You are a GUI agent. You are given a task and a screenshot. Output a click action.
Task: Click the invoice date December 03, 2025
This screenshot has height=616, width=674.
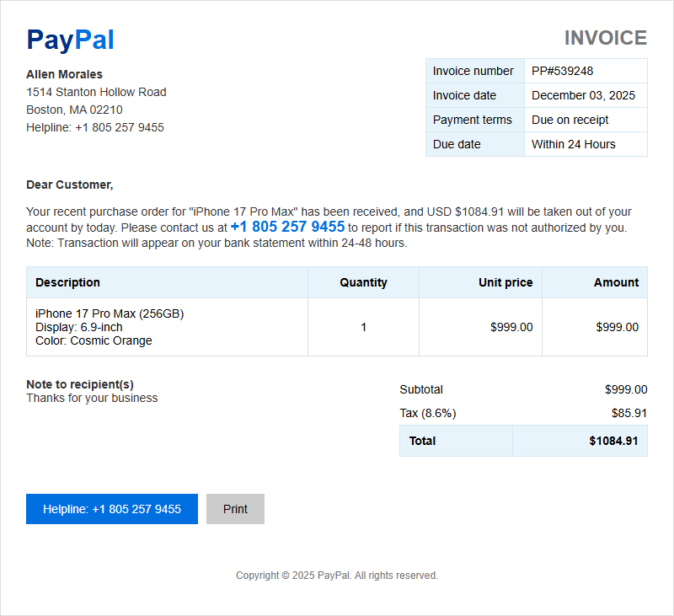coord(583,95)
